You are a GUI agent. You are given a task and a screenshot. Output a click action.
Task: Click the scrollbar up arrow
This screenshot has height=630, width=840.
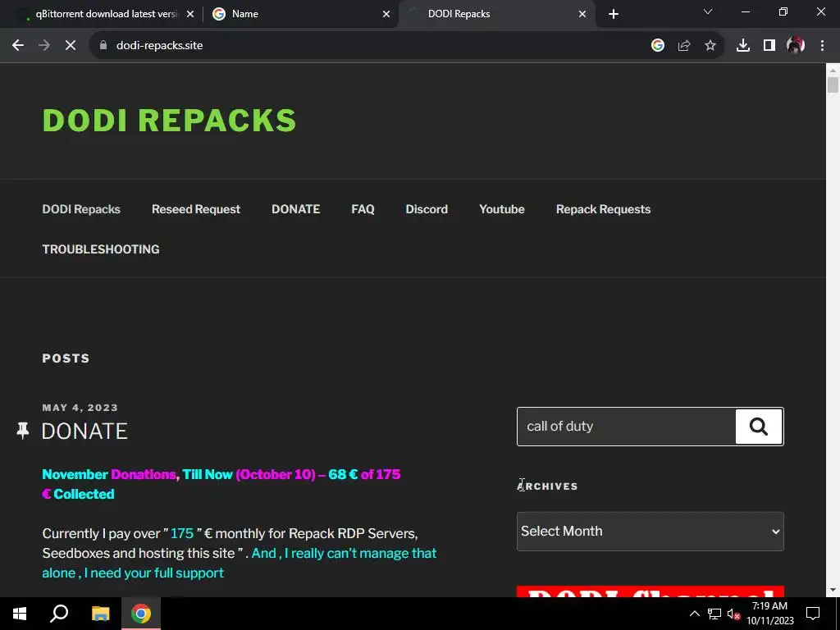point(833,70)
